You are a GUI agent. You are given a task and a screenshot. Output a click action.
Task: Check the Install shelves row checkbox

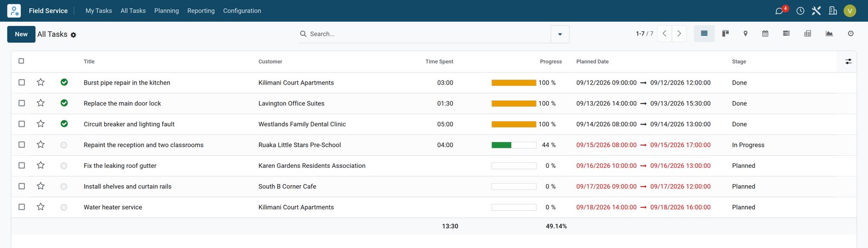click(x=22, y=186)
